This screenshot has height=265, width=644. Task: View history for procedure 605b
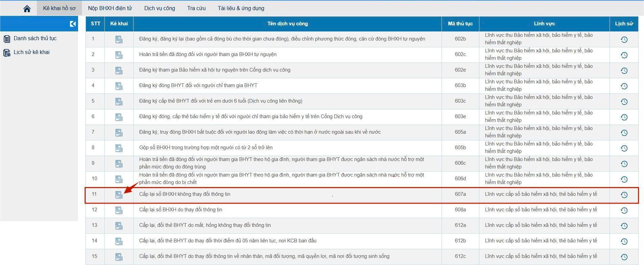[x=624, y=148]
